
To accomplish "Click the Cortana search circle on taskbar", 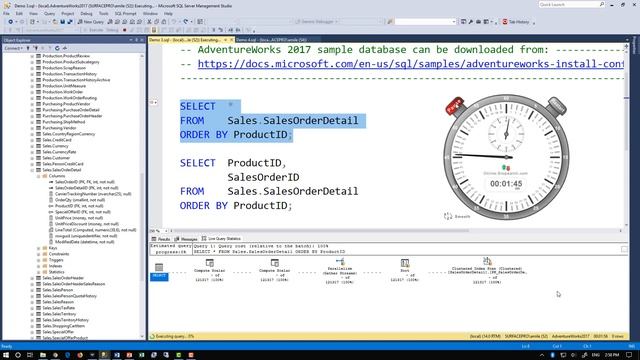I will pos(18,355).
